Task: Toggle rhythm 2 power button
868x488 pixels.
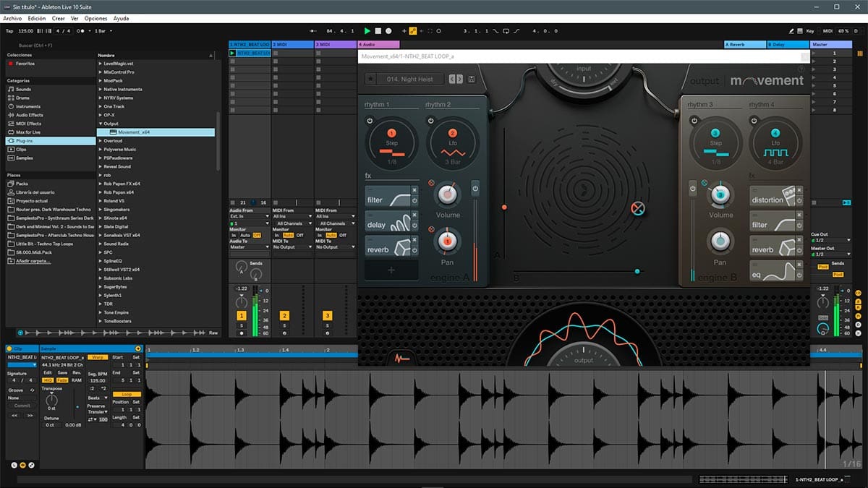Action: point(430,120)
